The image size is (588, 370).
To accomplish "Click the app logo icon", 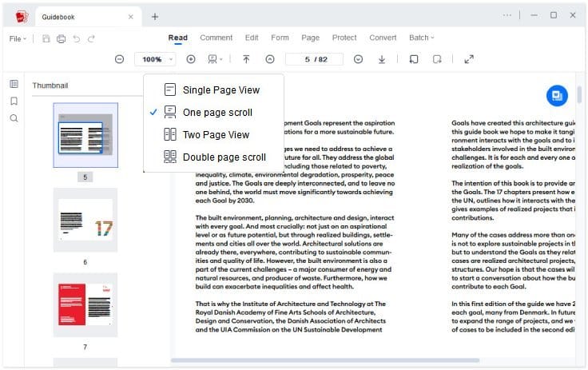I will coord(22,17).
